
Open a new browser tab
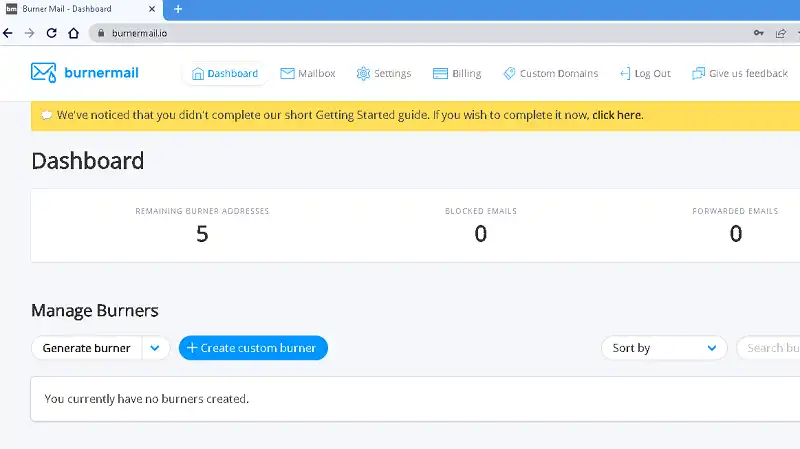click(178, 9)
